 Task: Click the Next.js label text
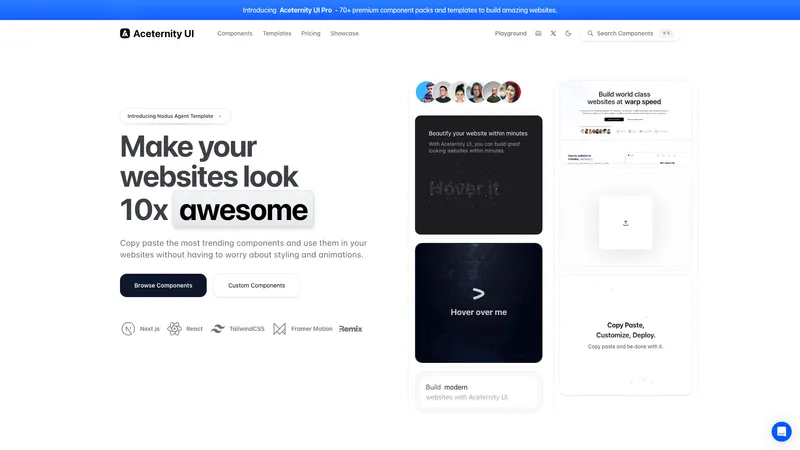[149, 329]
